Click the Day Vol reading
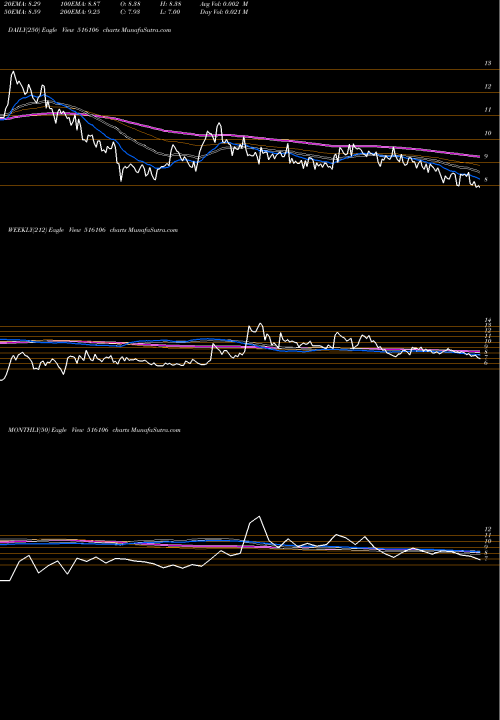This screenshot has width=500, height=720. click(x=224, y=12)
